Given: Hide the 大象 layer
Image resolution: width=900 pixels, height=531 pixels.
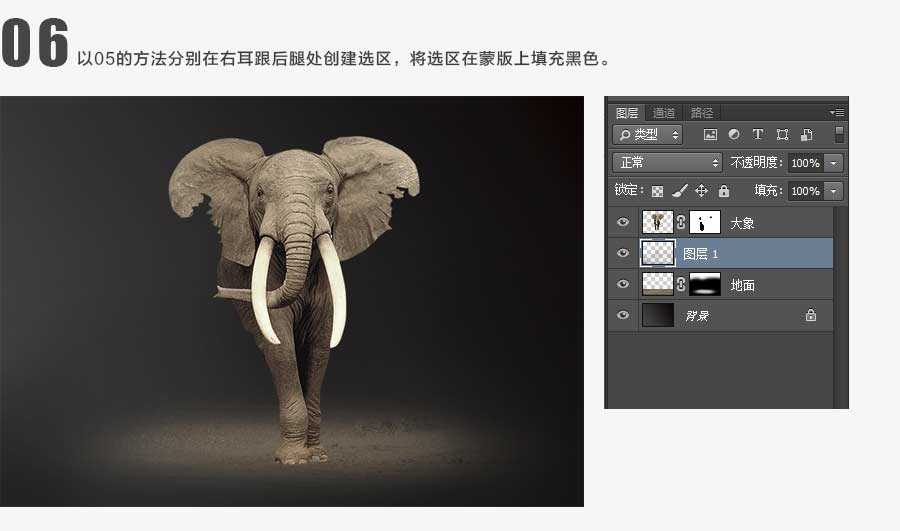Looking at the screenshot, I should point(623,222).
